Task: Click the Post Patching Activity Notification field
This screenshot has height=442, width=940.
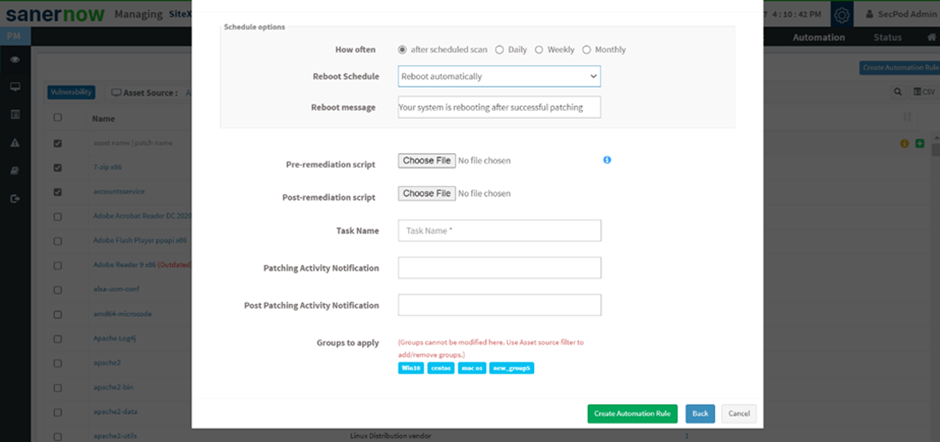Action: [499, 305]
